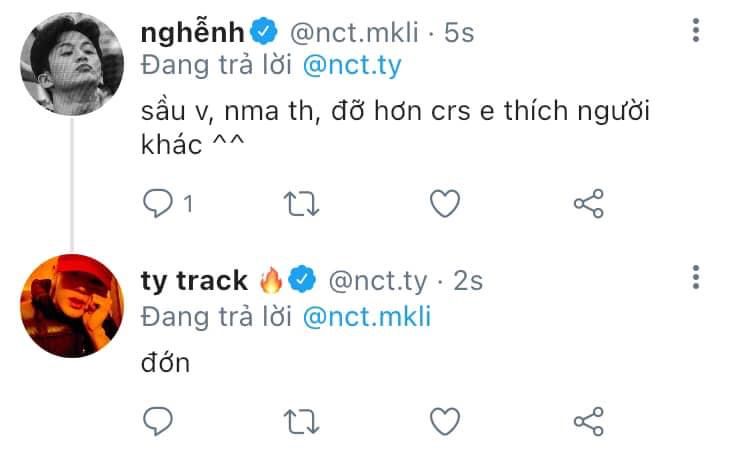The height and width of the screenshot is (449, 750).
Task: Open the 5s timestamp on nghễnh's tweet
Action: [458, 34]
